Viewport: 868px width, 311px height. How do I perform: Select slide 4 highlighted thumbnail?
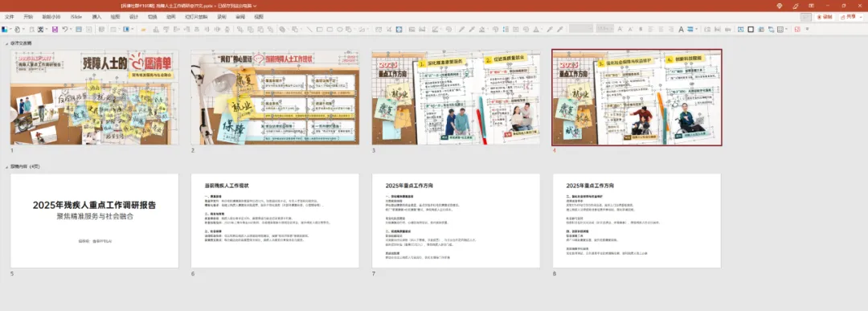637,97
